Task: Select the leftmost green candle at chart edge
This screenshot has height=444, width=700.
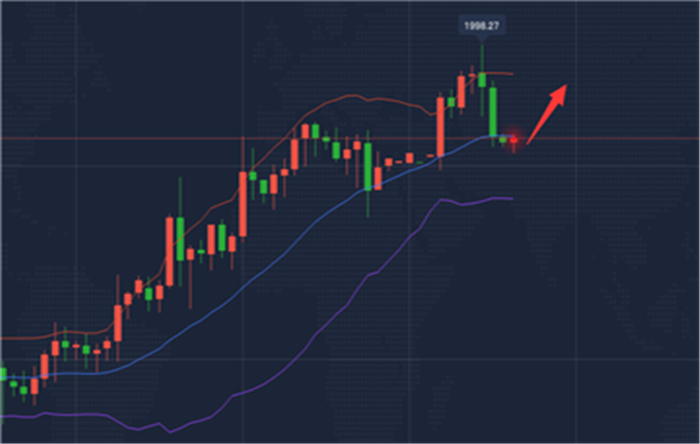Action: pos(2,375)
